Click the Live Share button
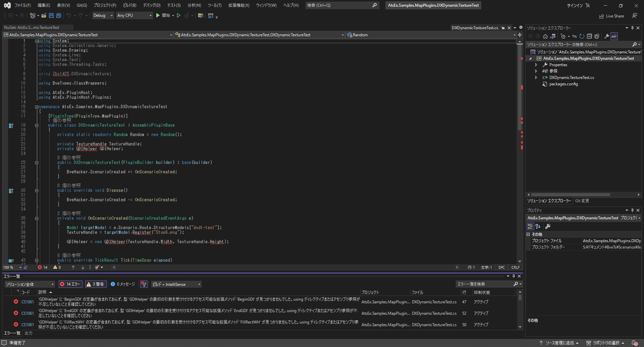The height and width of the screenshot is (347, 644). tap(611, 16)
